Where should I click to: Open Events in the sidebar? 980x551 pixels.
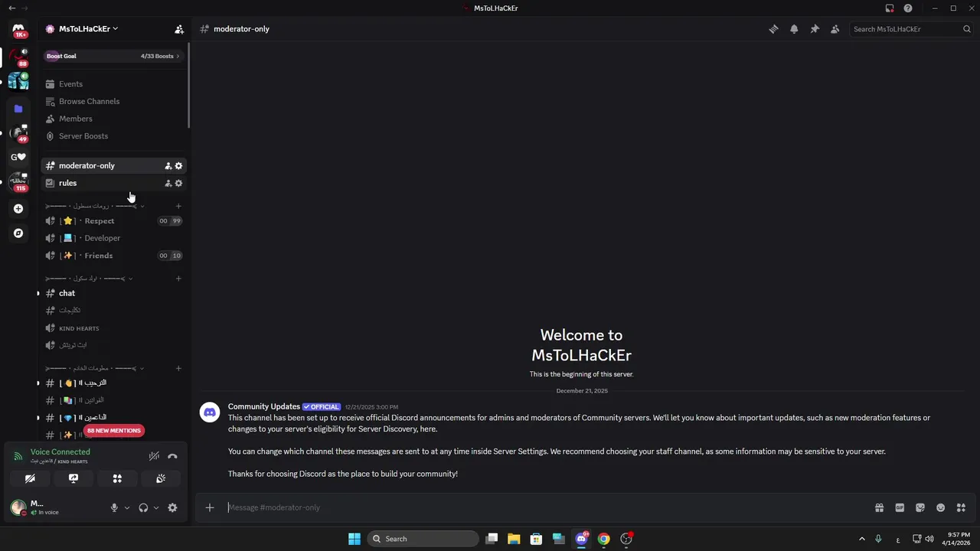tap(113, 84)
